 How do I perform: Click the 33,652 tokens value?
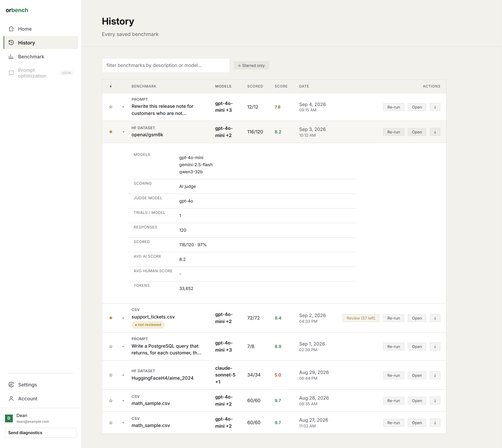click(186, 288)
